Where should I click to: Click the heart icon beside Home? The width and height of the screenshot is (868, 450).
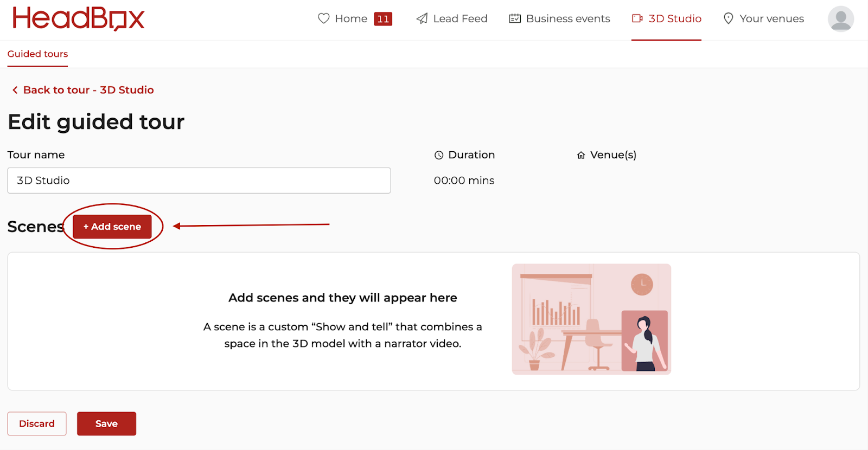324,18
